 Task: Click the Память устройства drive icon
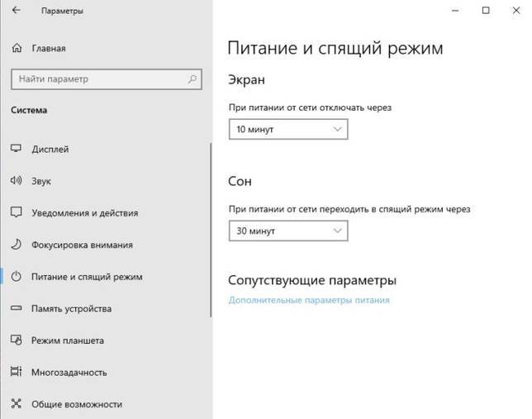pos(16,308)
